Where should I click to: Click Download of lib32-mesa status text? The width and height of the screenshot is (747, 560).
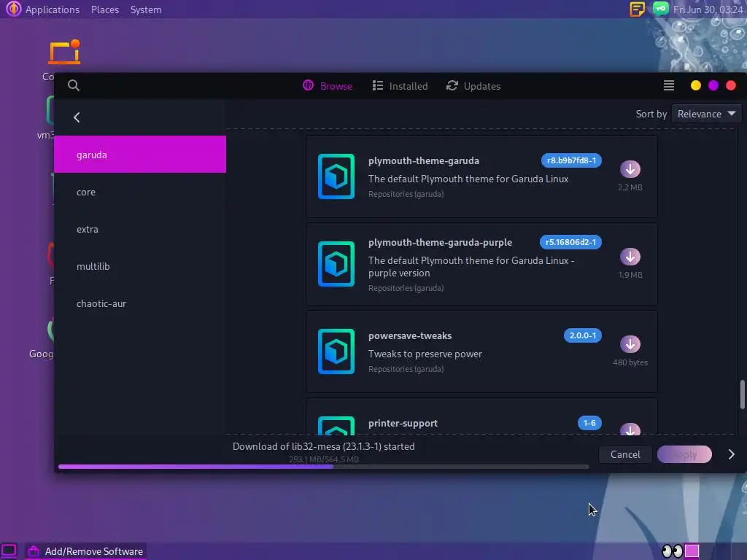[323, 447]
